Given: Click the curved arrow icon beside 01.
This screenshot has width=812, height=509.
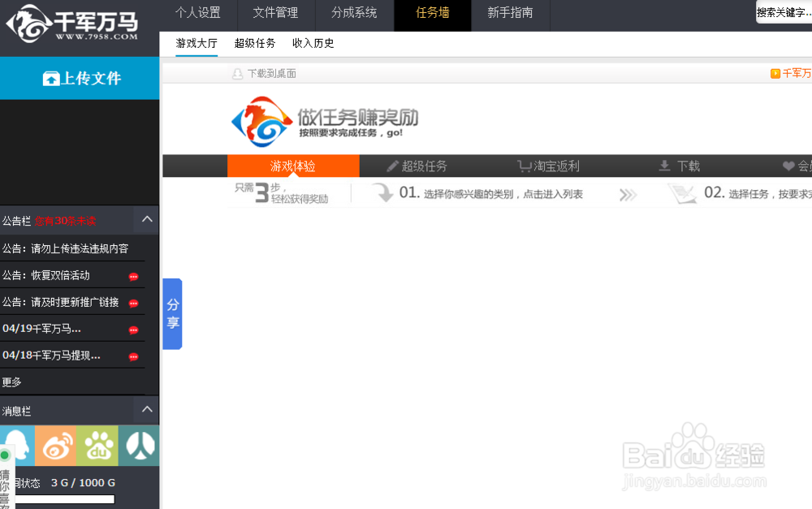Looking at the screenshot, I should pyautogui.click(x=383, y=192).
